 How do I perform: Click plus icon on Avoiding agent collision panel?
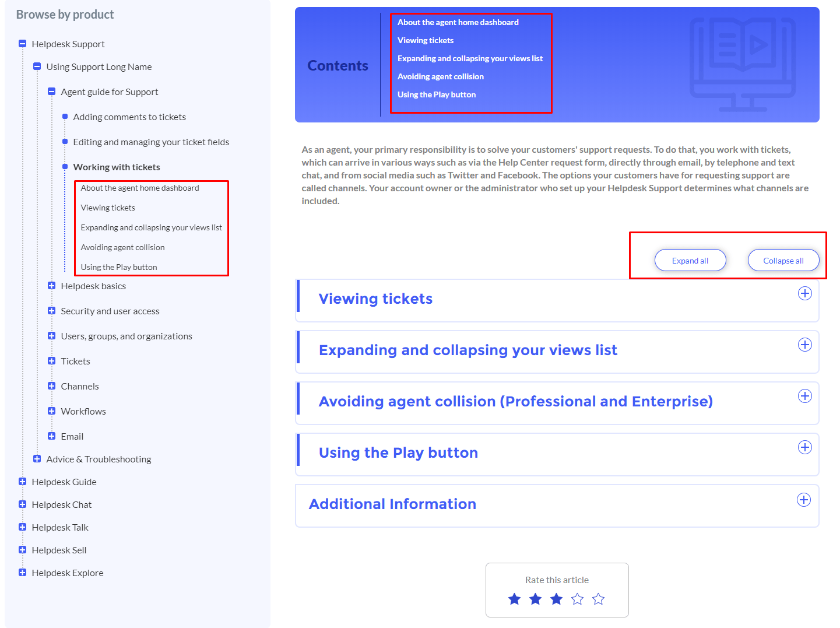click(804, 396)
